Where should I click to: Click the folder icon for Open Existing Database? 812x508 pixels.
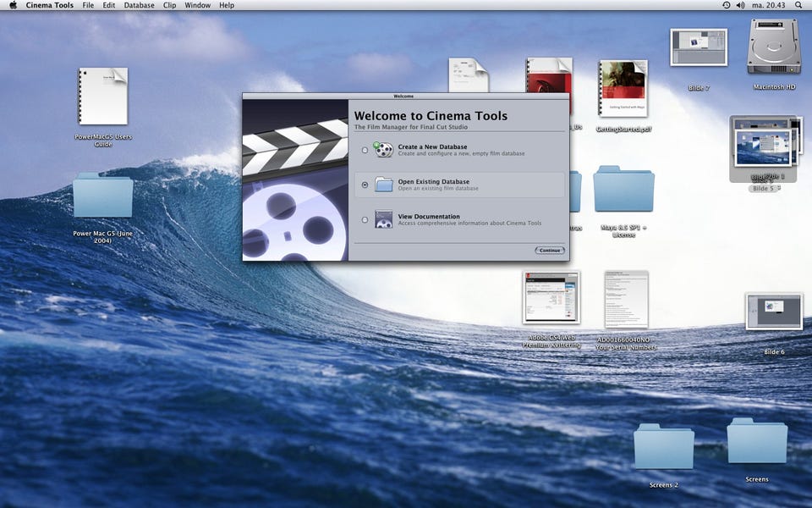click(384, 185)
